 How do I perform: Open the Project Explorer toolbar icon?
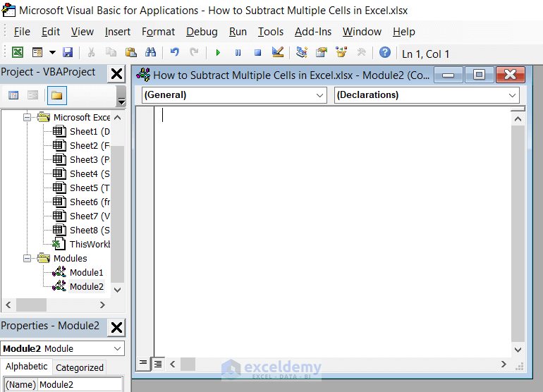pos(302,53)
